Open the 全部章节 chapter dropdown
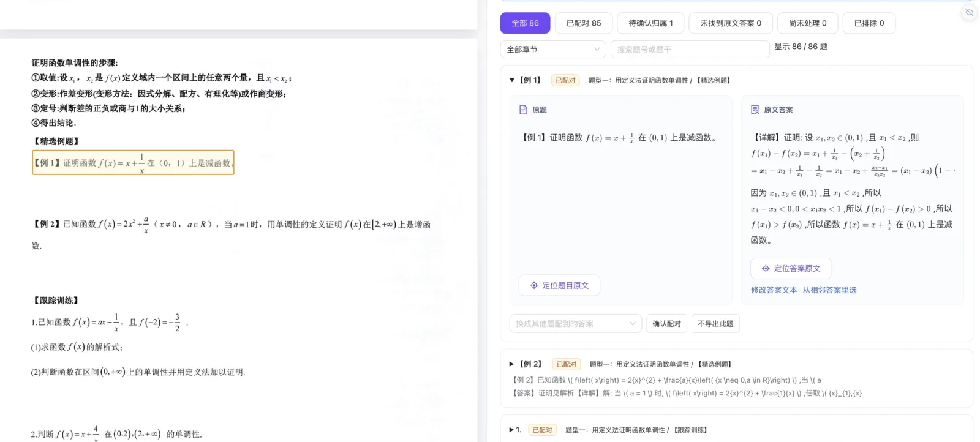This screenshot has width=980, height=442. tap(553, 49)
